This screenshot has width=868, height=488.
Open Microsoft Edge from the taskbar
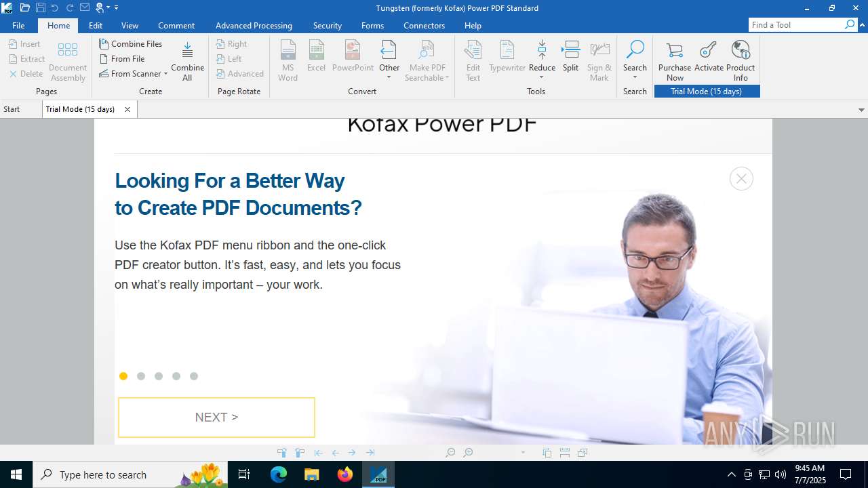(x=279, y=474)
